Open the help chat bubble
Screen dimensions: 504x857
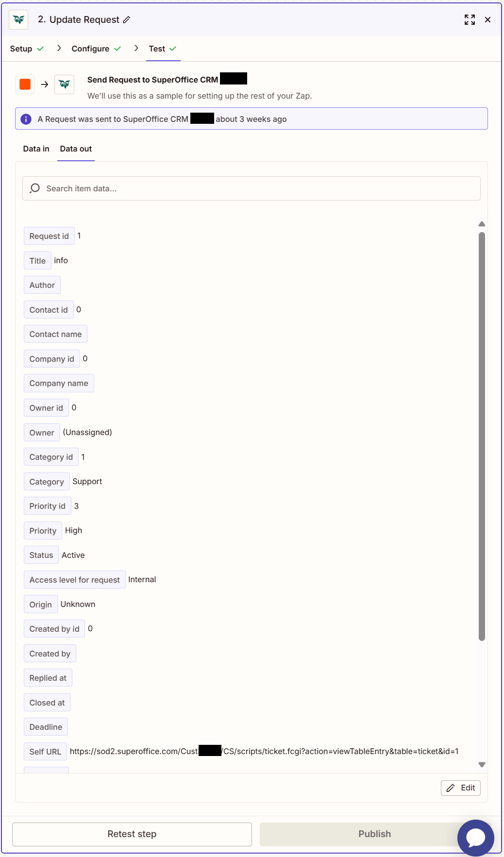coord(475,837)
